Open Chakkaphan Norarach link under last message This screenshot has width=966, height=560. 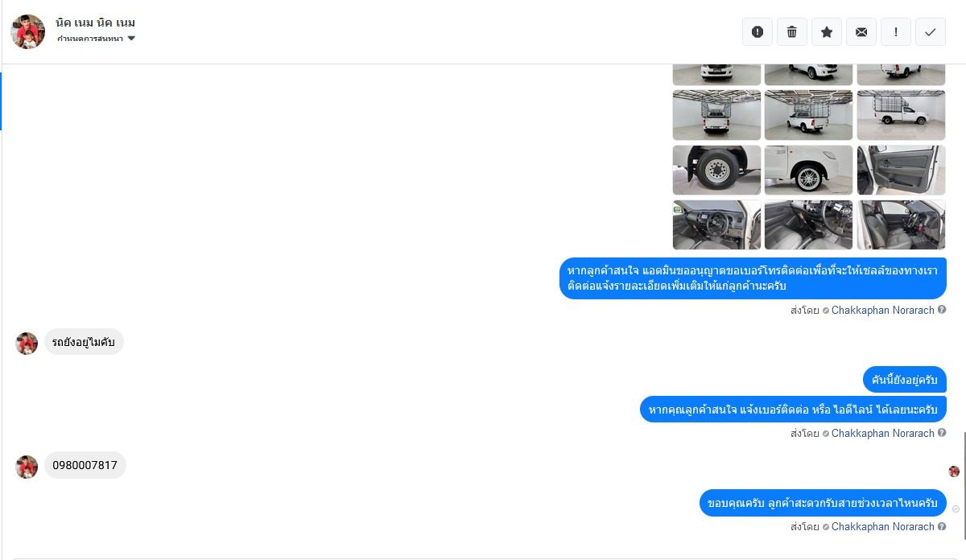pyautogui.click(x=882, y=527)
